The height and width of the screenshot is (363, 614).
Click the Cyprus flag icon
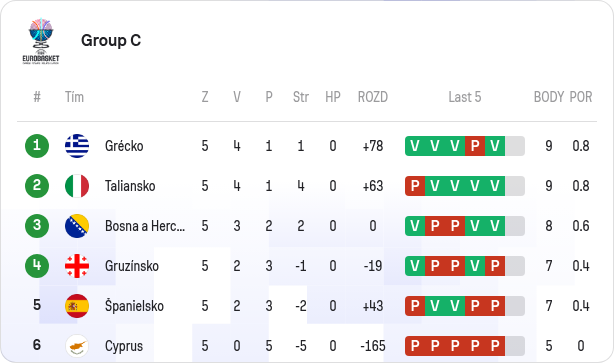coord(77,346)
